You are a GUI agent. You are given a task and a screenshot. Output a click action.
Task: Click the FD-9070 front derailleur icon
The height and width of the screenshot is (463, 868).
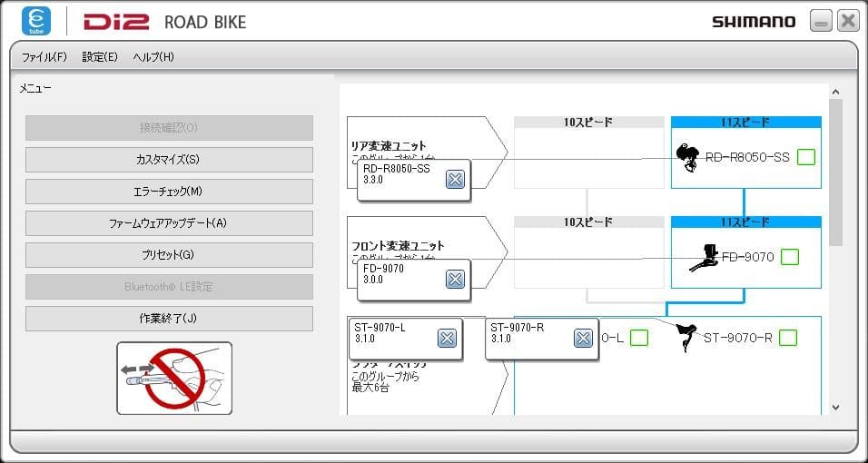(x=704, y=258)
